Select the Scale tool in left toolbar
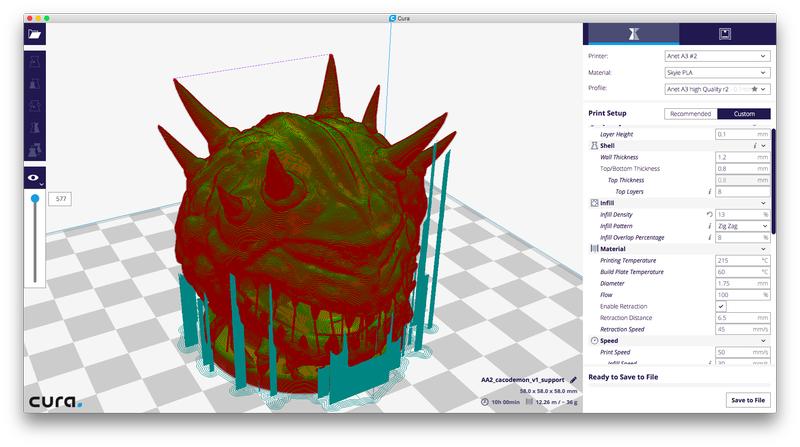 [x=36, y=84]
